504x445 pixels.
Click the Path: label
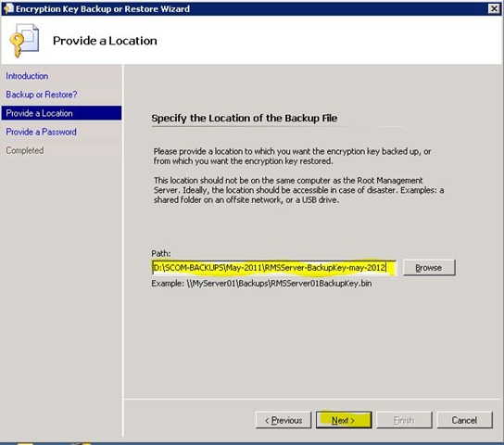(161, 253)
